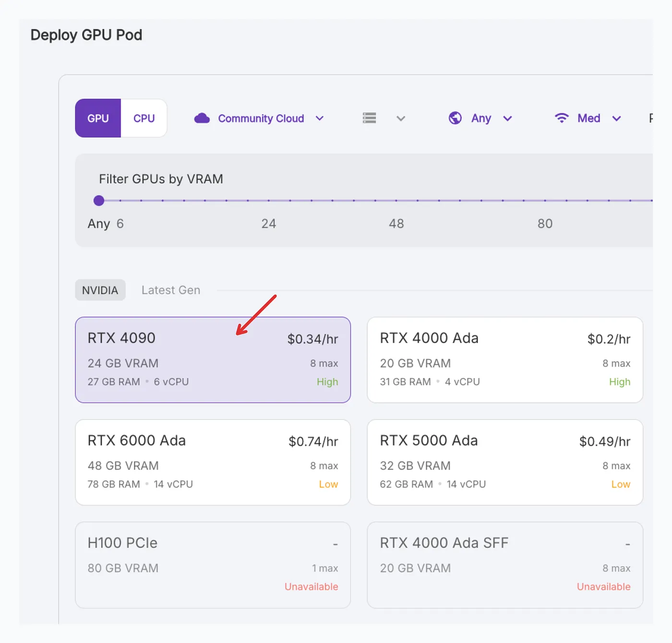Click the Community Cloud cloud icon
This screenshot has height=643, width=672.
click(202, 118)
